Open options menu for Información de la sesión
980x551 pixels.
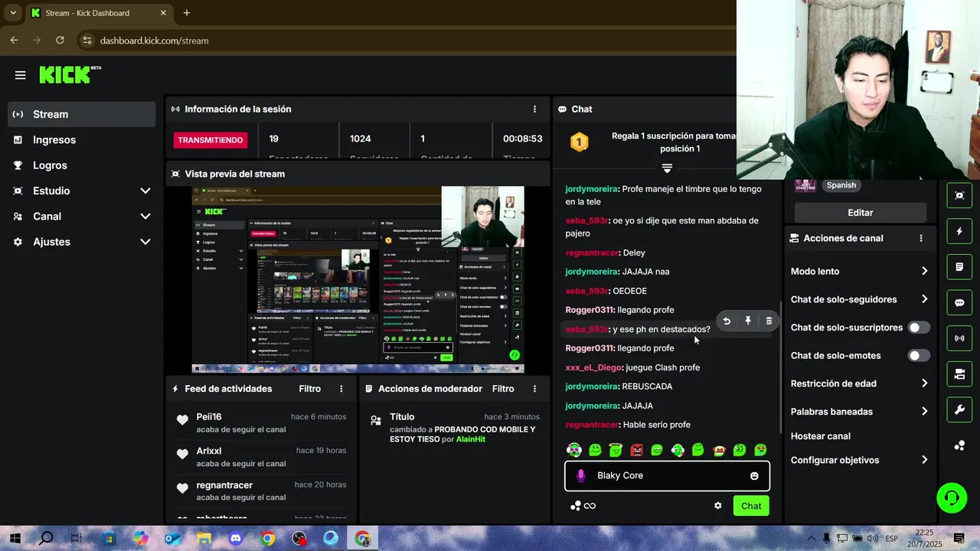coord(534,109)
